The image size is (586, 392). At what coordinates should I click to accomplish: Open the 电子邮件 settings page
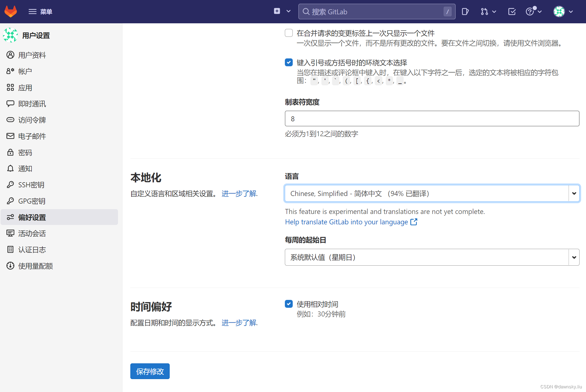[x=31, y=136]
